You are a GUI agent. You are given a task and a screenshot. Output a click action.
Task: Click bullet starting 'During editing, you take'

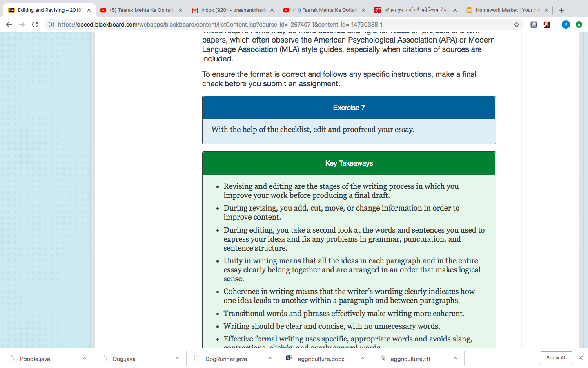tap(354, 239)
